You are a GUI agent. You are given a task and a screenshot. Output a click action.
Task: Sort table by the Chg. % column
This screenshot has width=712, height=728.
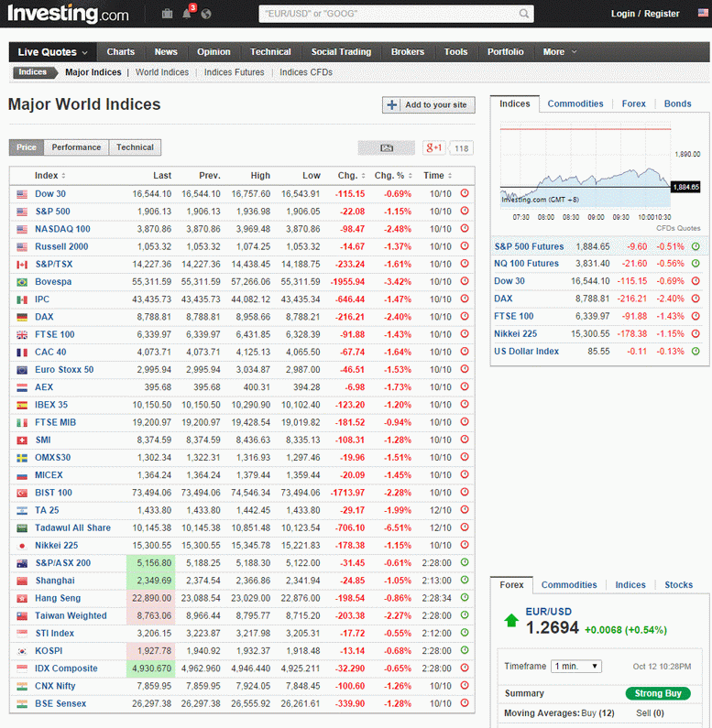(x=393, y=176)
